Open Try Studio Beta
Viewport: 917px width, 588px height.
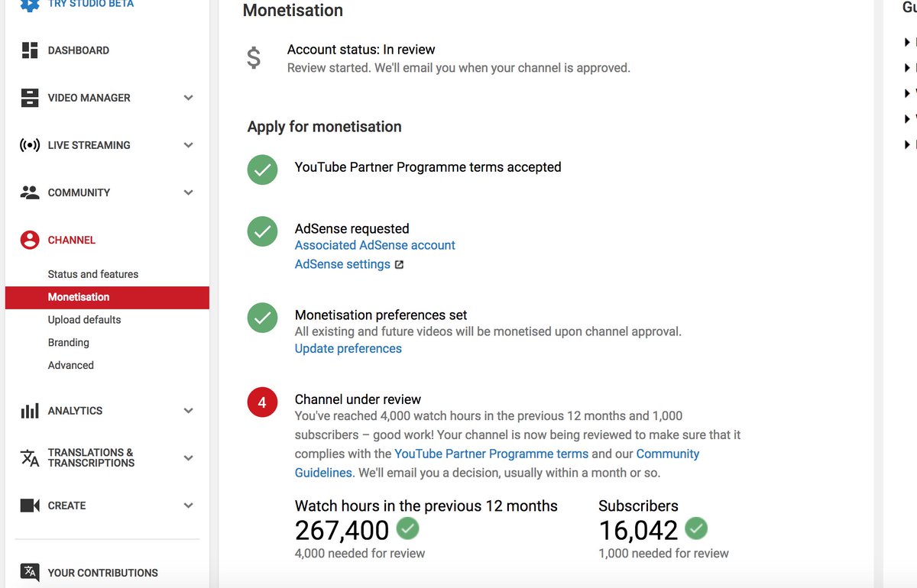91,5
